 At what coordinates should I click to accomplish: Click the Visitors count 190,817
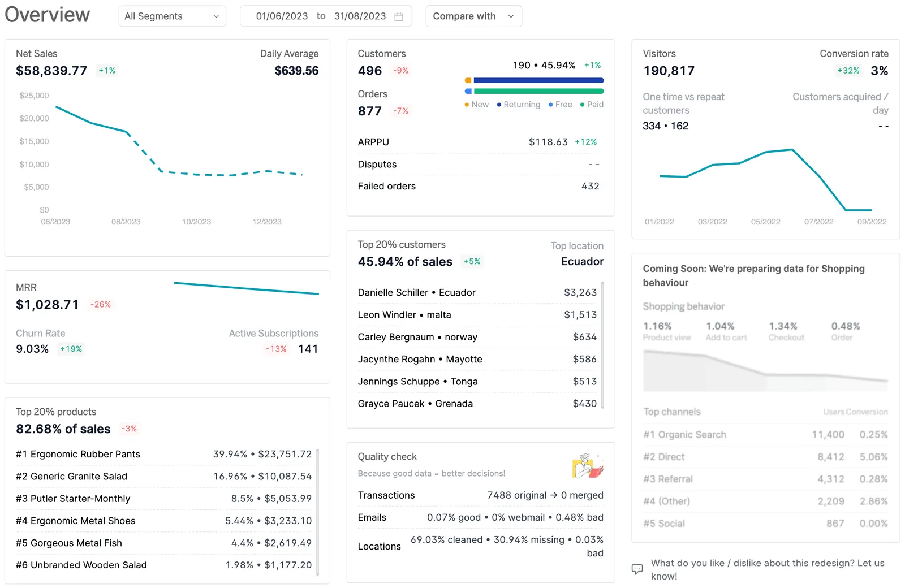669,71
